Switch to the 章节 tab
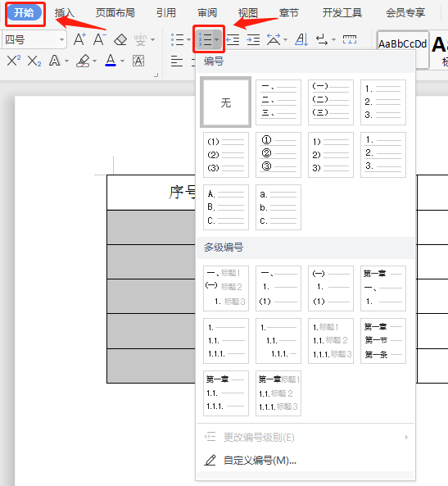The width and height of the screenshot is (448, 486). click(x=289, y=13)
